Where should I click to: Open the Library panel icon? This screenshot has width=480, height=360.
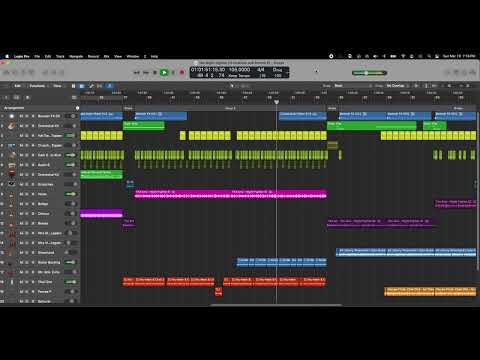tap(6, 72)
